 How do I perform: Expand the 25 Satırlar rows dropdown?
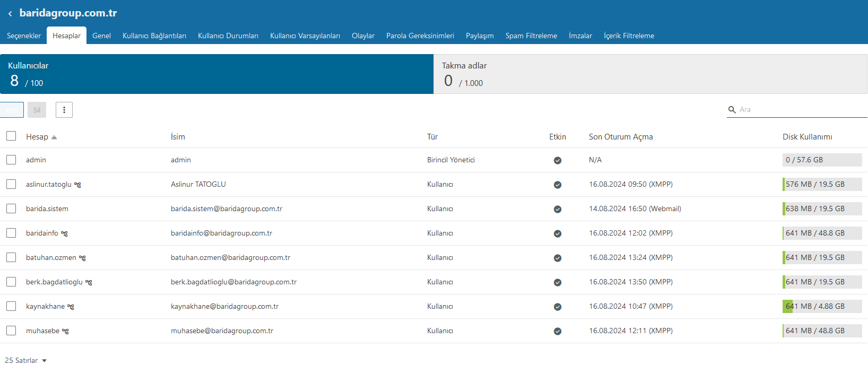point(26,361)
